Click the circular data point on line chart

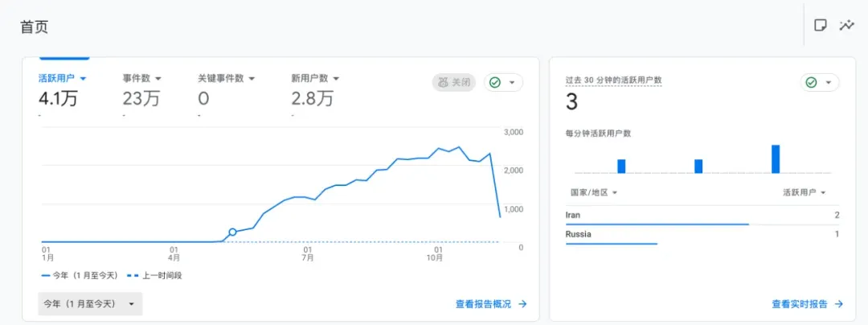tap(232, 232)
